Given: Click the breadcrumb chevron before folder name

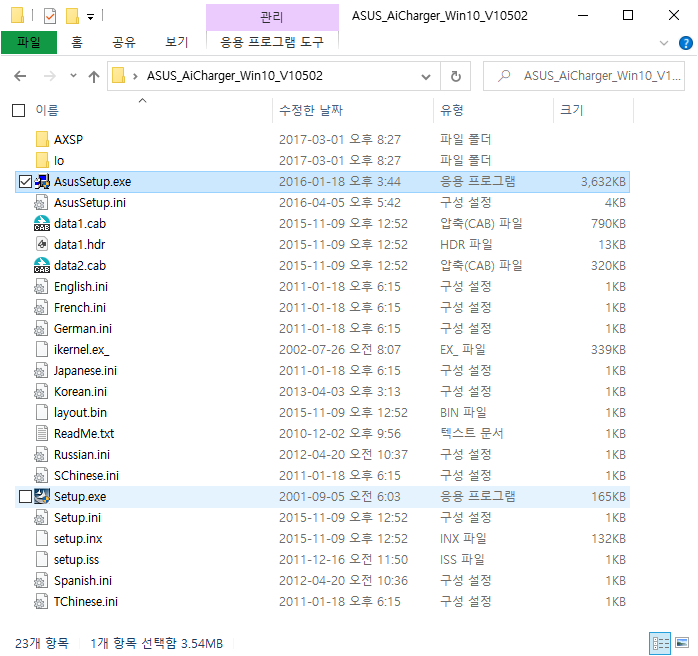Looking at the screenshot, I should pos(135,76).
